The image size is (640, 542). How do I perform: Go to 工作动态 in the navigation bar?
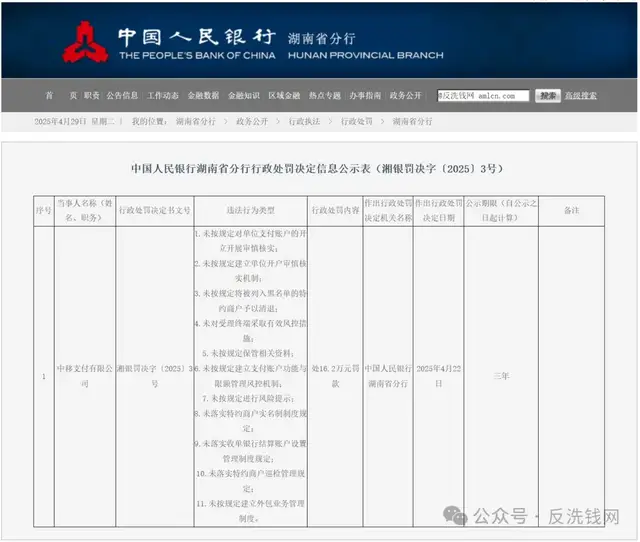pos(162,96)
